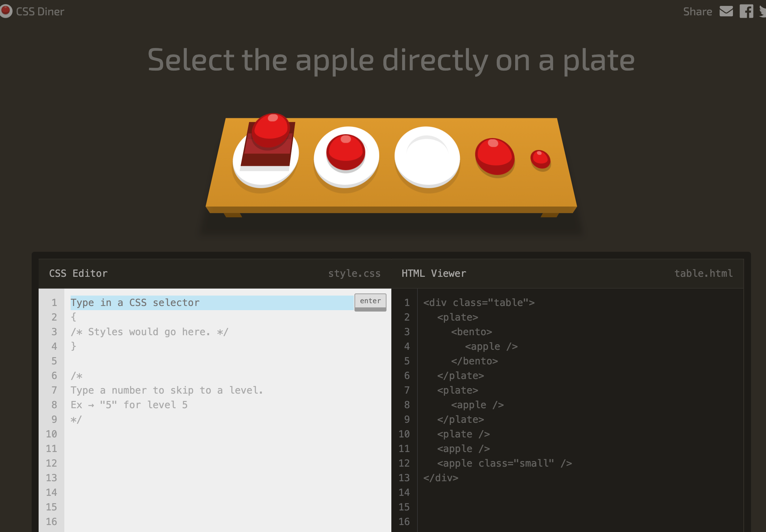Click the small apple on the table

coord(540,160)
